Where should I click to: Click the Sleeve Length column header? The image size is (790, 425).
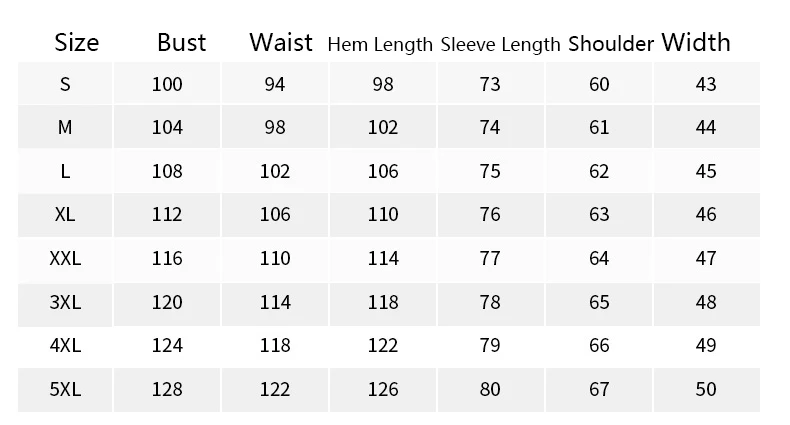500,44
